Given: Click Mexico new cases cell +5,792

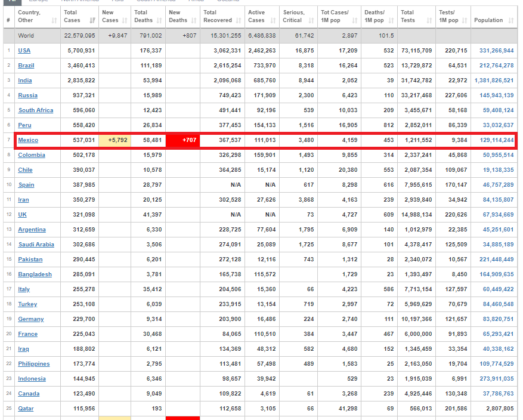Looking at the screenshot, I should point(114,140).
